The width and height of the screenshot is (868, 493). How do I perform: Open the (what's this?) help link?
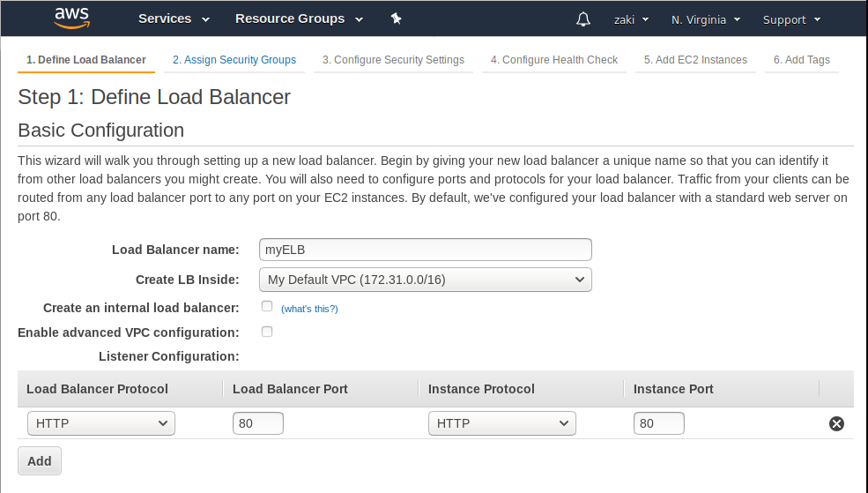[x=309, y=309]
